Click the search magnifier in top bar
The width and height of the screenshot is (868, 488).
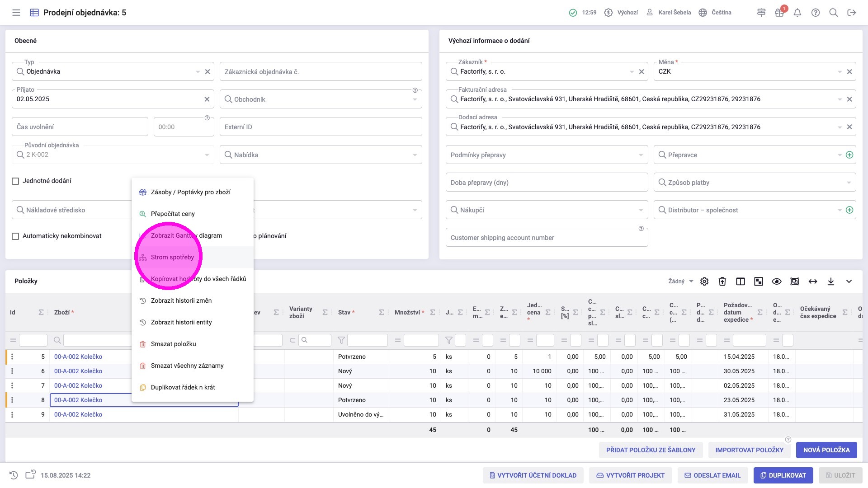(x=834, y=13)
